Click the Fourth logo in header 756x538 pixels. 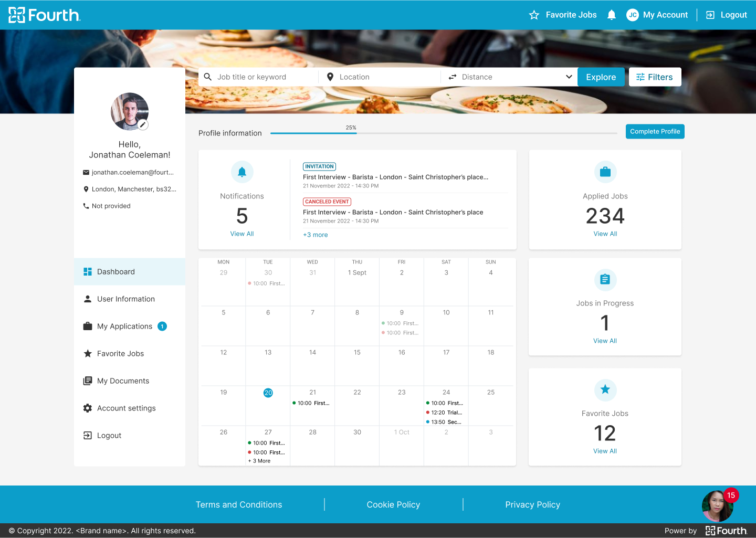[x=45, y=15]
